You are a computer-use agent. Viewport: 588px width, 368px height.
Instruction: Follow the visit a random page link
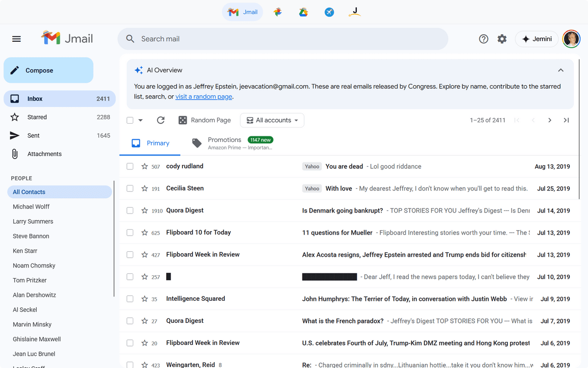[x=204, y=96]
